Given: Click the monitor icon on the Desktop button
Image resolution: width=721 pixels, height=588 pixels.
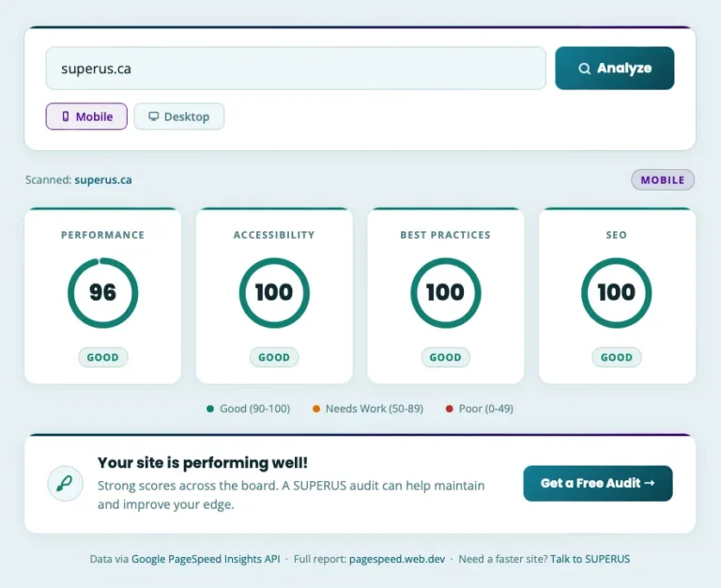Looking at the screenshot, I should [x=154, y=116].
